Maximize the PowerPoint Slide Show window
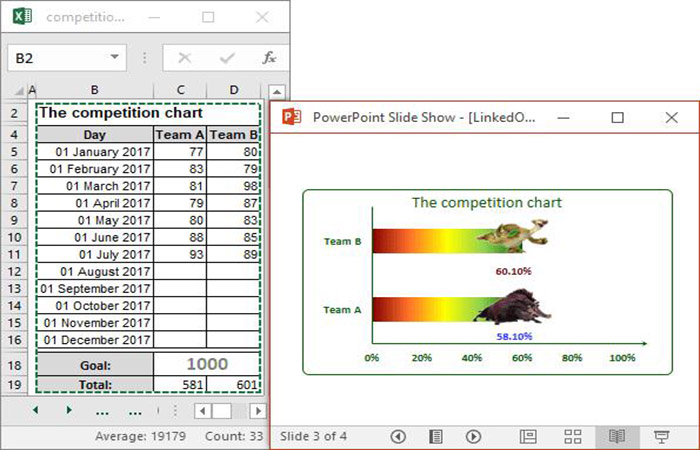Screen dimensions: 700x450 tap(617, 117)
